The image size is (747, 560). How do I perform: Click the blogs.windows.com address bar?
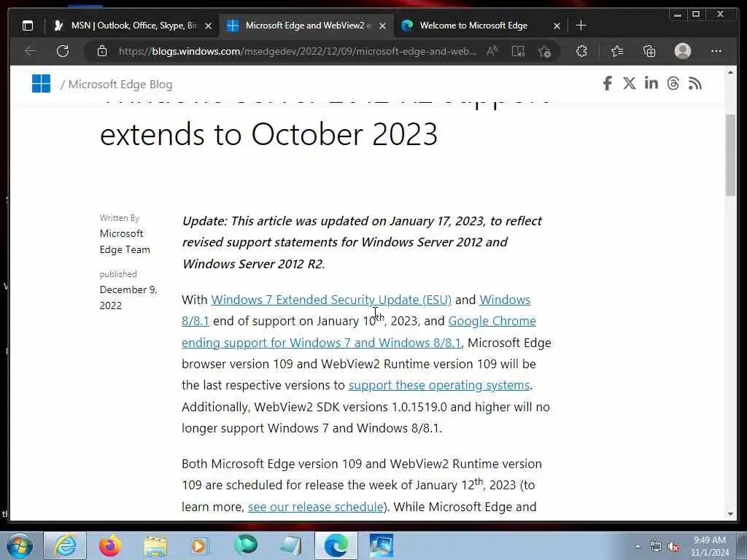(298, 51)
